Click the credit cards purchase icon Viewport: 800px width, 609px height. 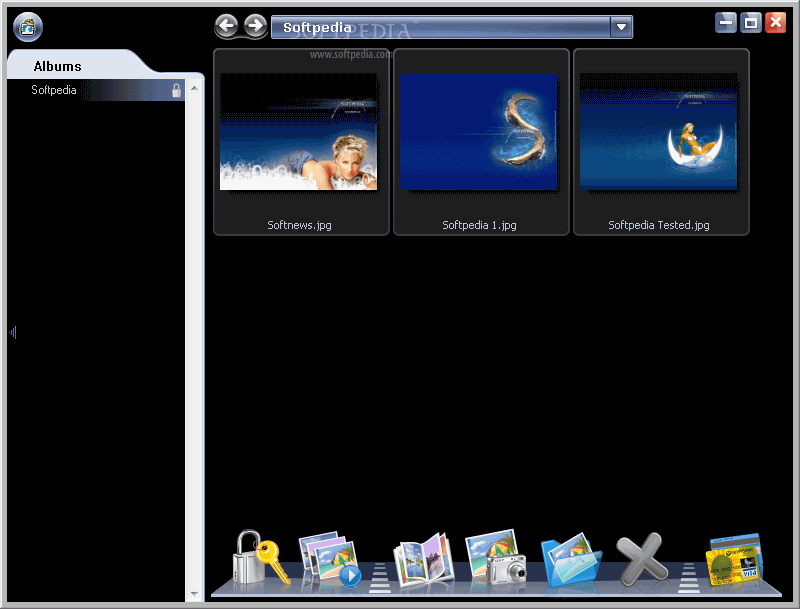[734, 560]
